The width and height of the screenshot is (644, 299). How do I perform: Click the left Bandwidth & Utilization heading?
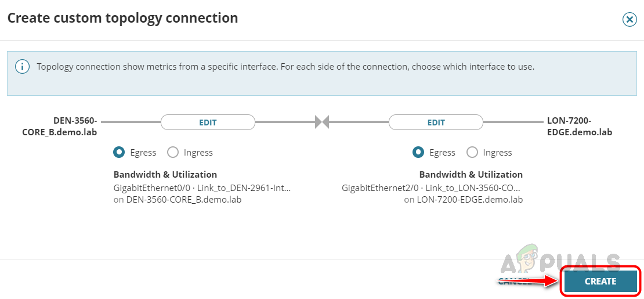[165, 174]
